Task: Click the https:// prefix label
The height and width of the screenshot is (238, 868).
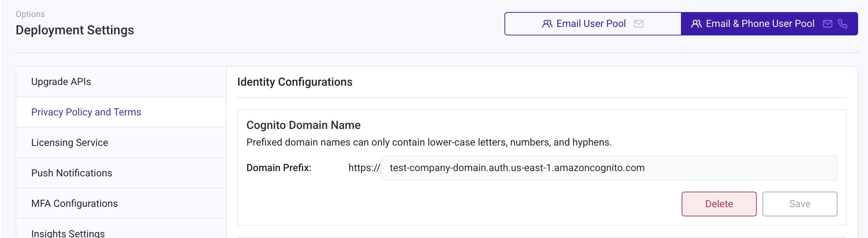Action: pos(364,168)
